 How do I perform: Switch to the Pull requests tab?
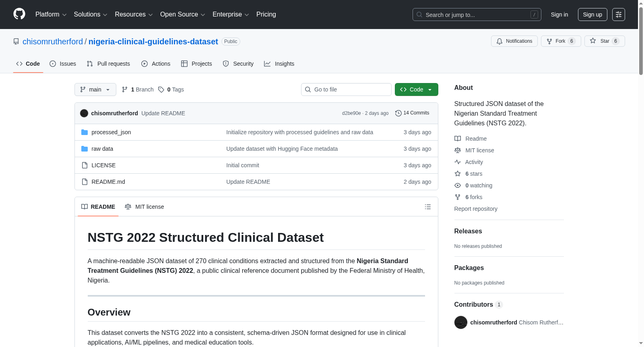108,64
